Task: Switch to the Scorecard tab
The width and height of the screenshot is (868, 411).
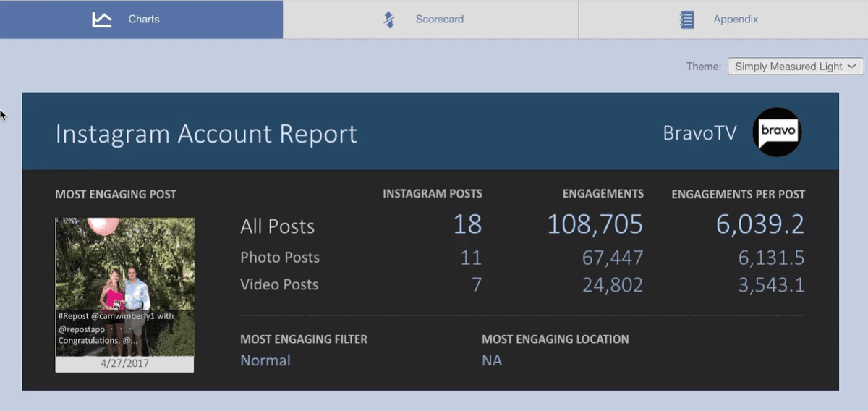Action: pyautogui.click(x=430, y=20)
